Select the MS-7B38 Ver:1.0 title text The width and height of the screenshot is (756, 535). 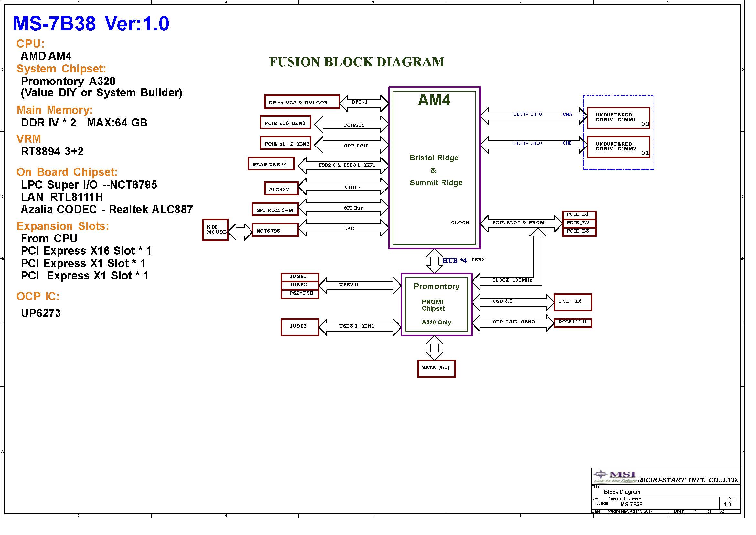(91, 24)
